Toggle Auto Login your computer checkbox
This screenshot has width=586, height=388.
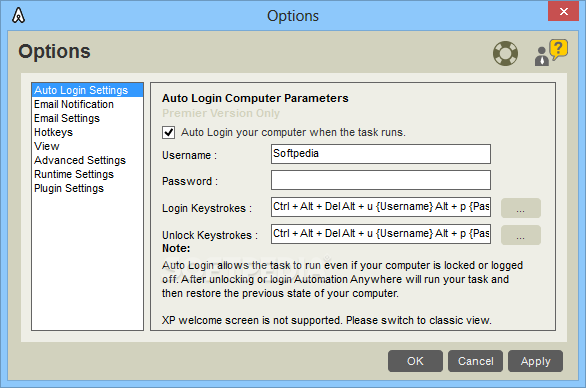point(169,132)
